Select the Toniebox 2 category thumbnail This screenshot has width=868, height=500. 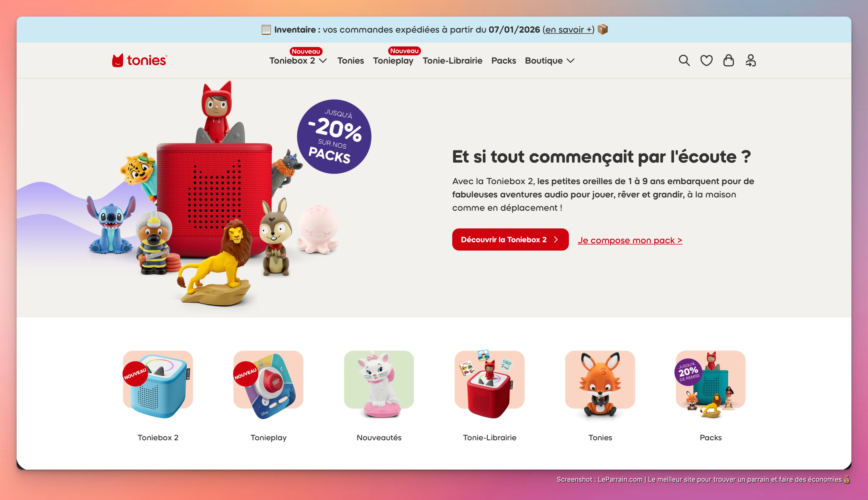coord(158,384)
